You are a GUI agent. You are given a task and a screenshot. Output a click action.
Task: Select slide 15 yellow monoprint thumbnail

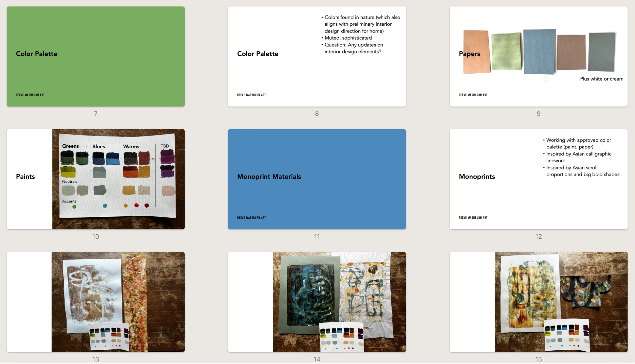[538, 302]
